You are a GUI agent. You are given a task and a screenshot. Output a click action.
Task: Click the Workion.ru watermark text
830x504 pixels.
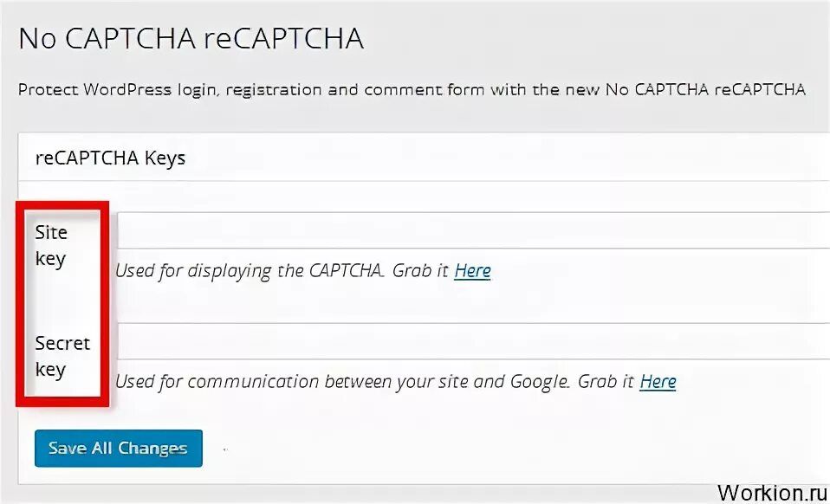[x=767, y=491]
